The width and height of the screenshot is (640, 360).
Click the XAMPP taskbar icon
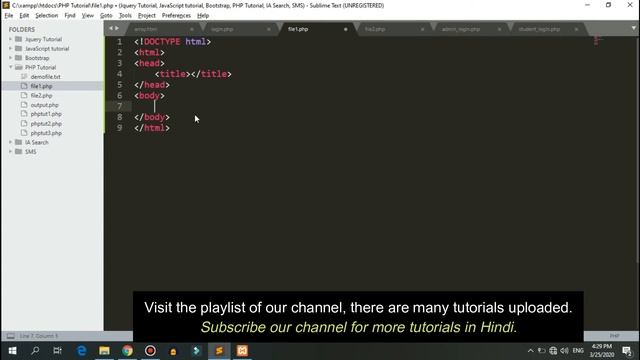click(x=242, y=351)
